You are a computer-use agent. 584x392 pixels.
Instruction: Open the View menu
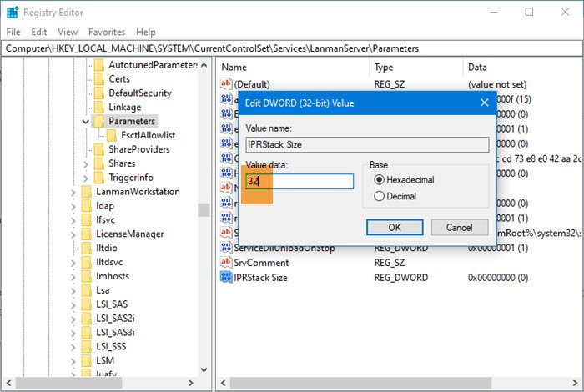pos(68,32)
